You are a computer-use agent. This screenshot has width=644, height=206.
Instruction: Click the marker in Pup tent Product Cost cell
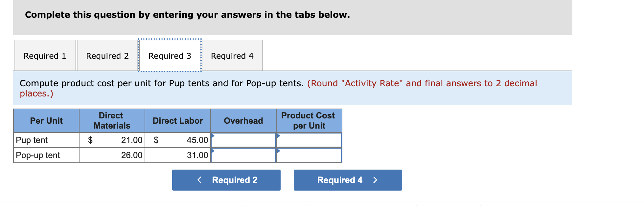tap(279, 135)
